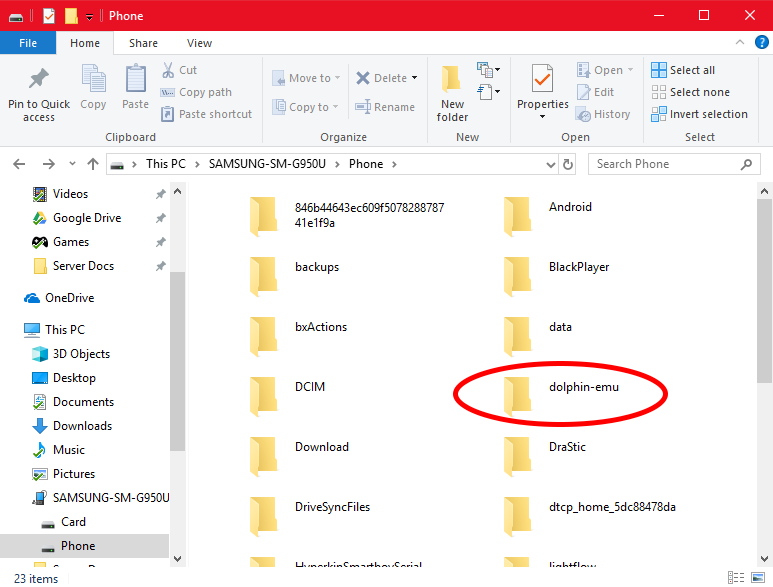
Task: Click the Back navigation arrow
Action: [20, 164]
